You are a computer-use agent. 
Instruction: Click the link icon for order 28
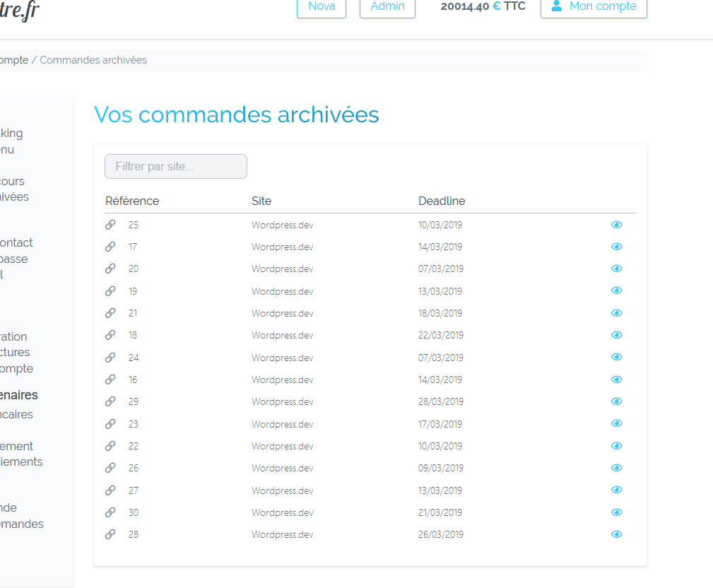110,534
